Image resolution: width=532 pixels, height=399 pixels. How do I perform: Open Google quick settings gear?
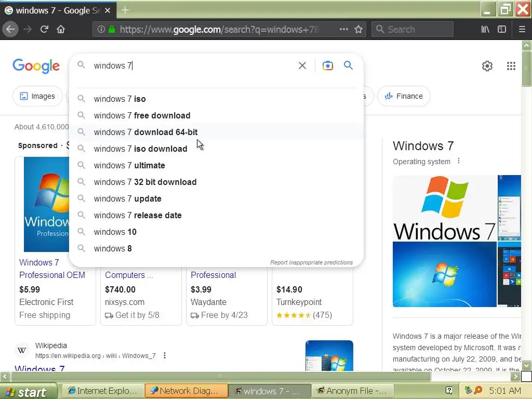point(487,66)
